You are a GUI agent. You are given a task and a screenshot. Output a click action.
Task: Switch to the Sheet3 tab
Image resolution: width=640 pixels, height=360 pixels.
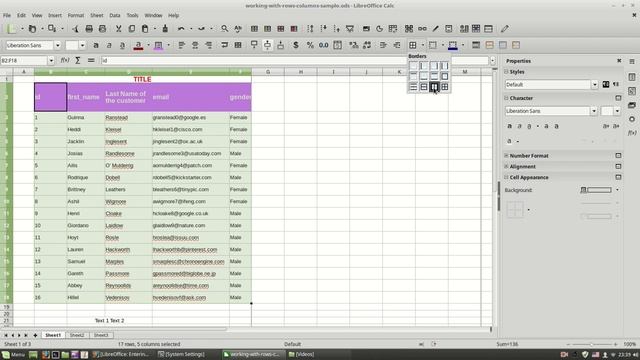pyautogui.click(x=101, y=335)
